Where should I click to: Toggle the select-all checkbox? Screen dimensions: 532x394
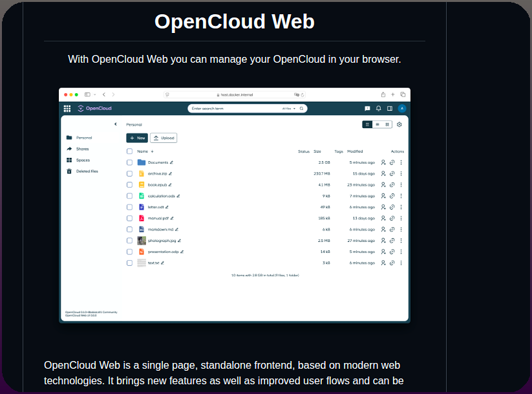coord(130,151)
